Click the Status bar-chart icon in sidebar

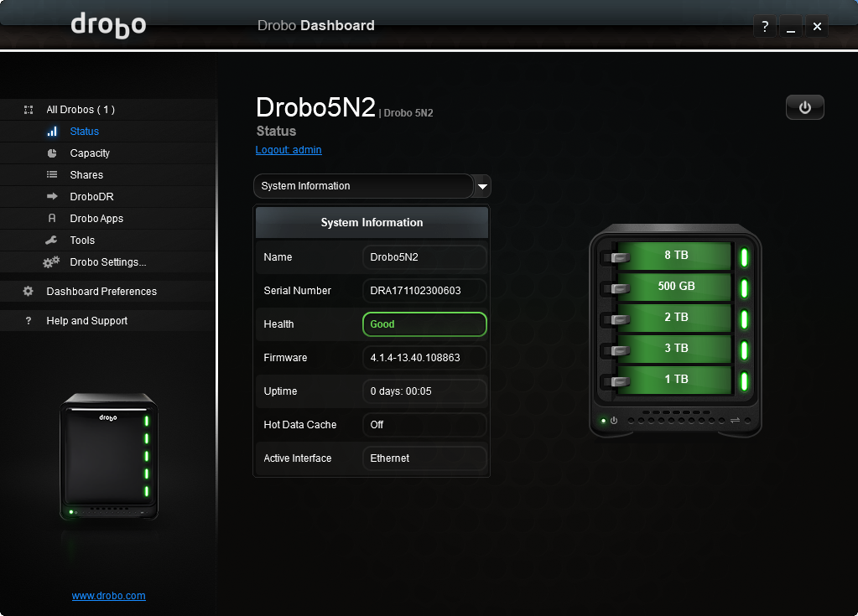tap(52, 132)
